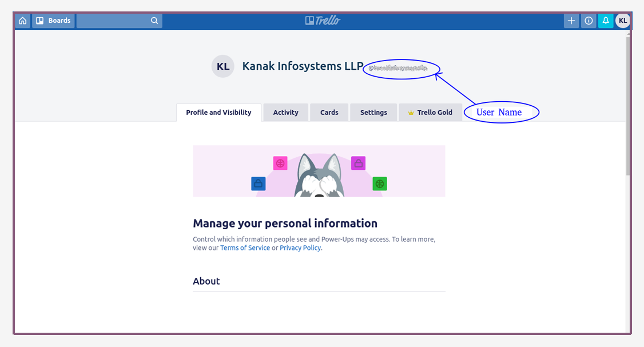Open Privacy Policy link
The image size is (644, 347).
[300, 248]
